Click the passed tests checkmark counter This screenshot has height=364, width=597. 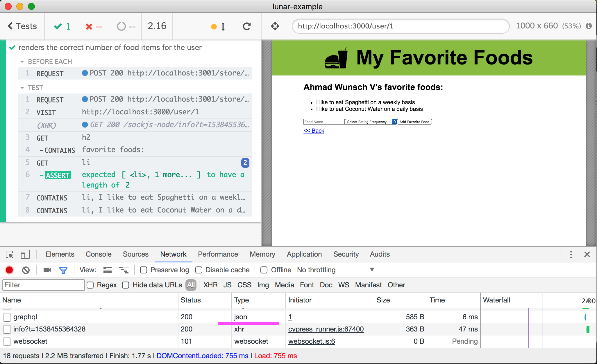pyautogui.click(x=62, y=26)
